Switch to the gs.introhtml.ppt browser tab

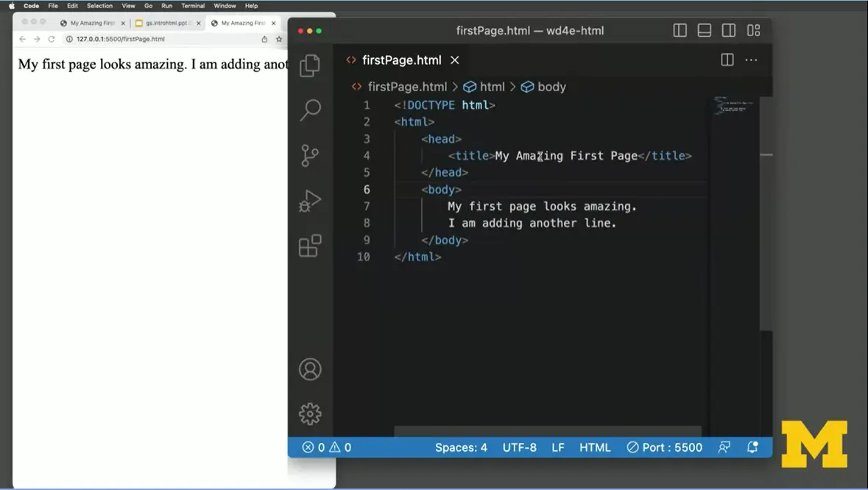pos(166,23)
